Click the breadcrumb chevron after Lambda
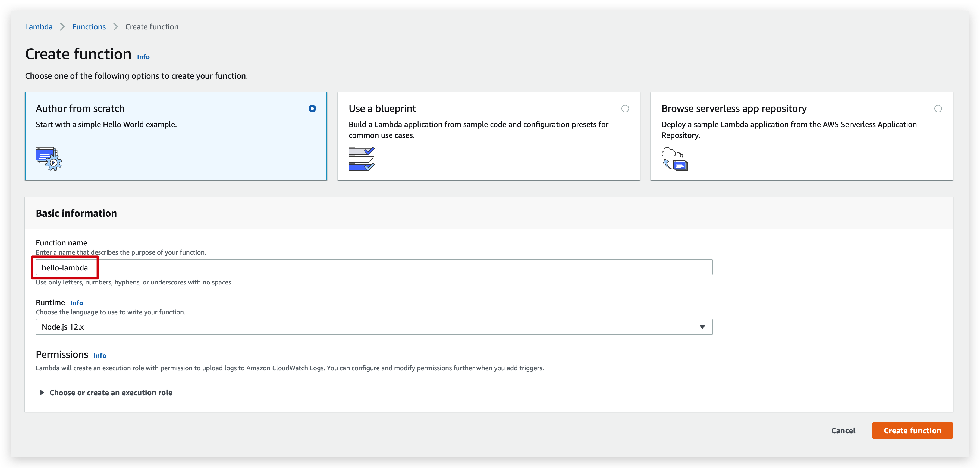Screen dimensions: 980x468 [x=62, y=27]
